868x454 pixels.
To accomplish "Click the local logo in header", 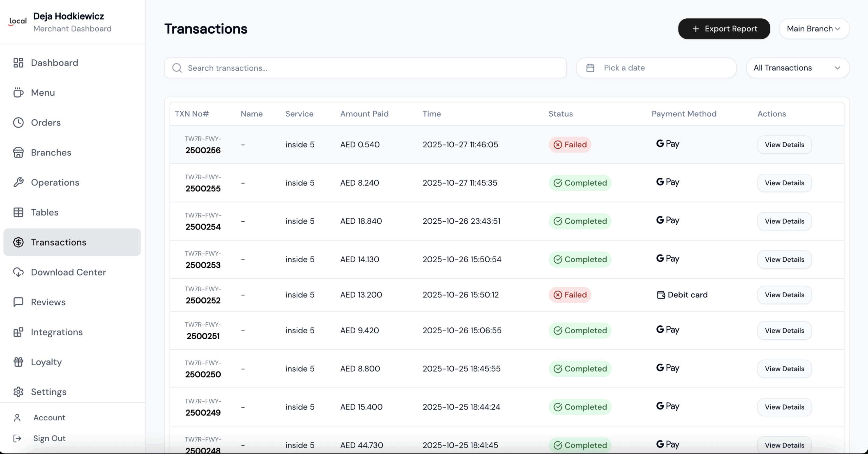I will point(18,22).
